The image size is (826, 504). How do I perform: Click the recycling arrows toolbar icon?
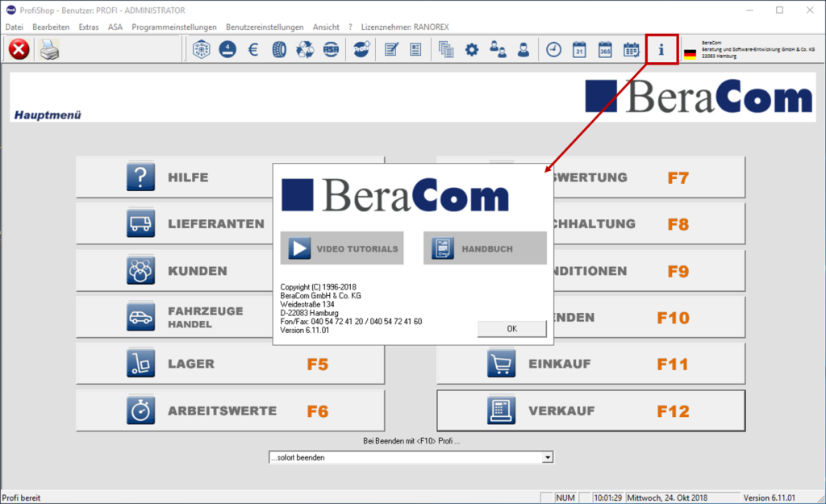click(x=305, y=49)
